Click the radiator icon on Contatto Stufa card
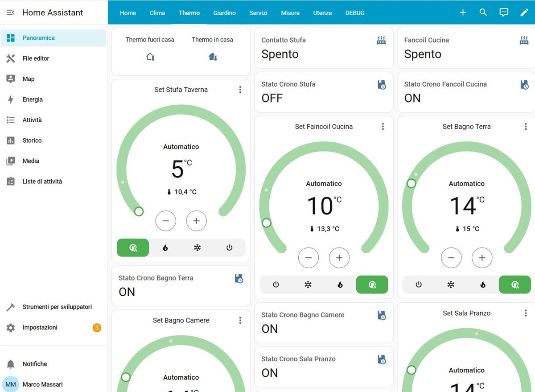The height and width of the screenshot is (392, 535). pyautogui.click(x=381, y=40)
